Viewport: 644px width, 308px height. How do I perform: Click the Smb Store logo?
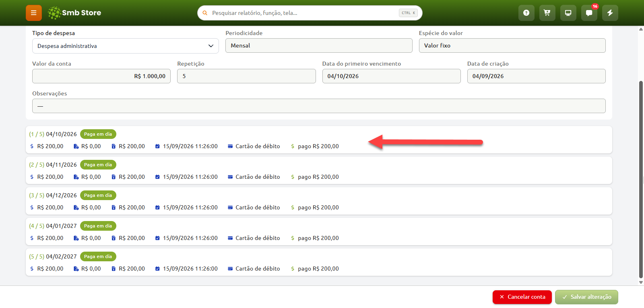pyautogui.click(x=74, y=13)
